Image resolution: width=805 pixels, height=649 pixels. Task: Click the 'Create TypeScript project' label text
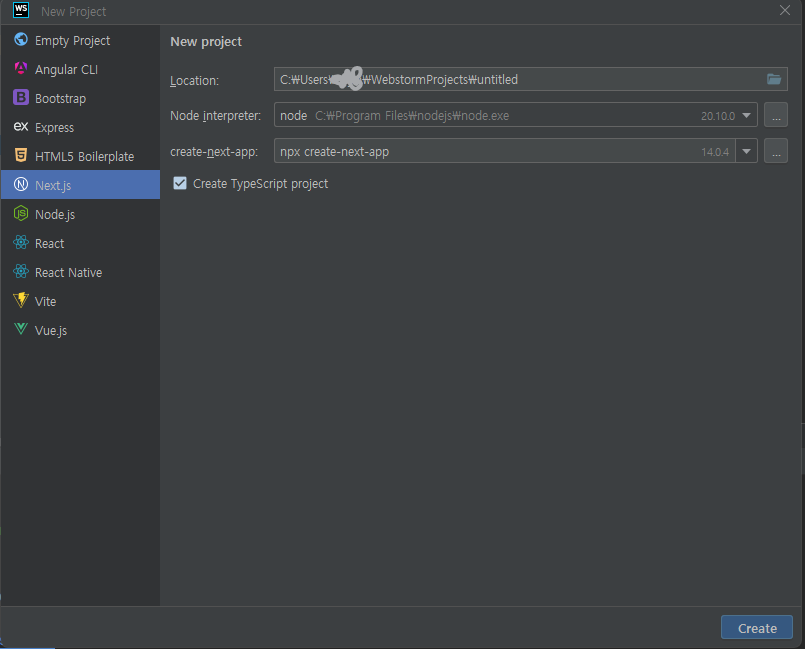260,184
